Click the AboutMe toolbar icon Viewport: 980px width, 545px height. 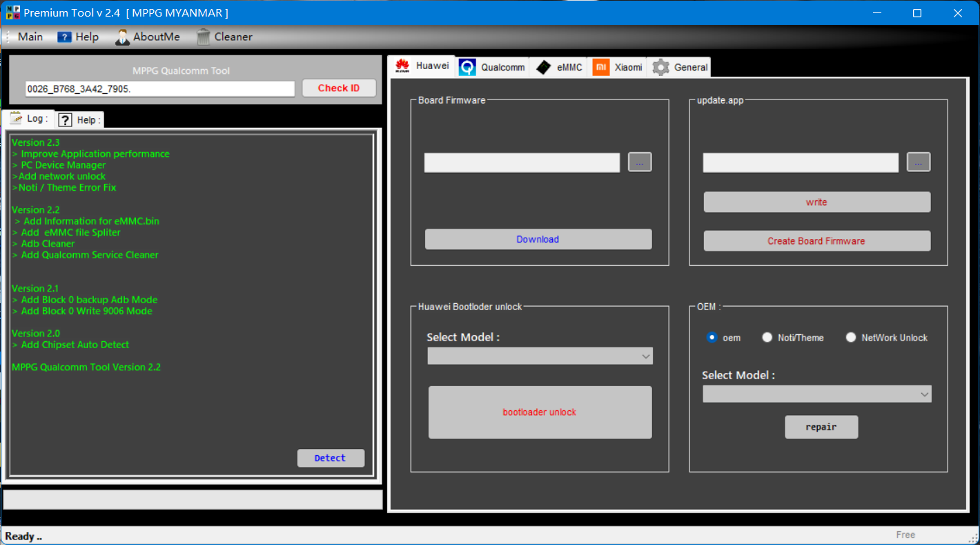124,37
